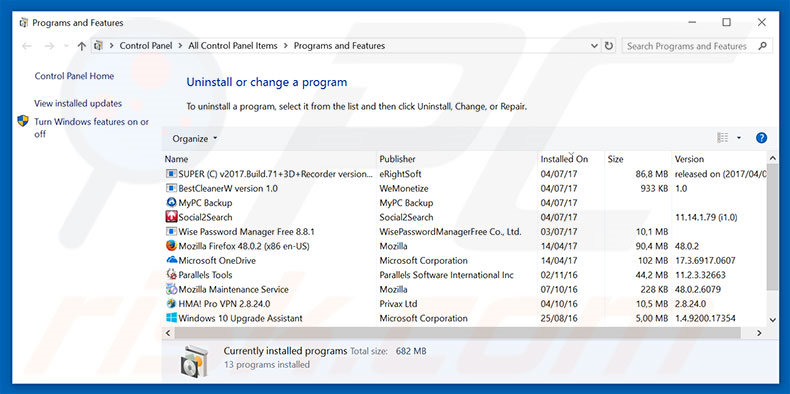Screen dimensions: 790x394
Task: Click the Windows 10 Upgrade Assistant icon
Action: pyautogui.click(x=171, y=318)
